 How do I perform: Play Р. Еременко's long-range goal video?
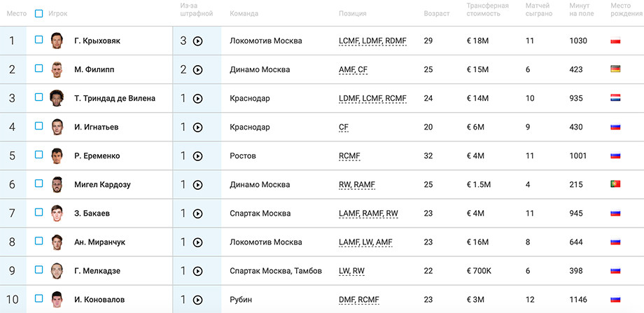198,156
